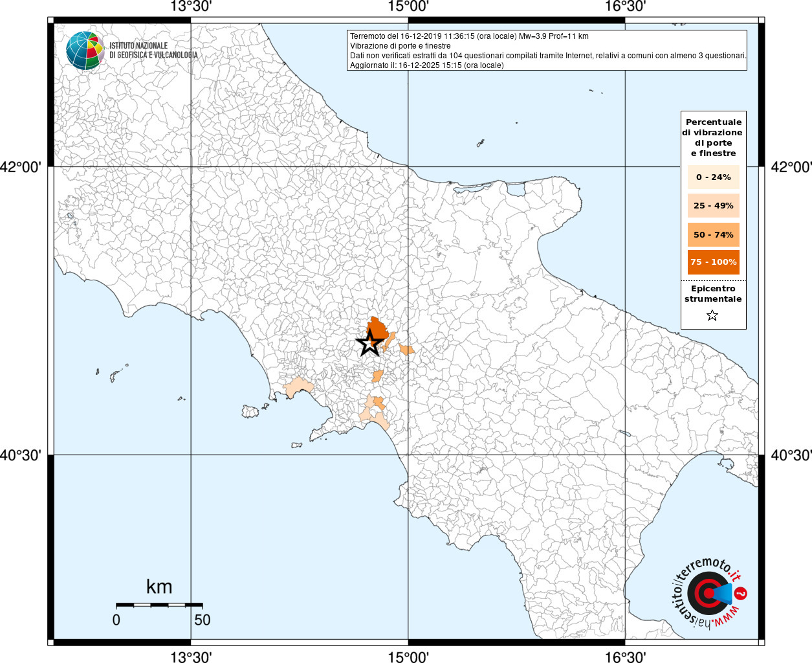Select the 0 - 24% legend swatch
Image resolution: width=812 pixels, height=663 pixels.
click(713, 177)
